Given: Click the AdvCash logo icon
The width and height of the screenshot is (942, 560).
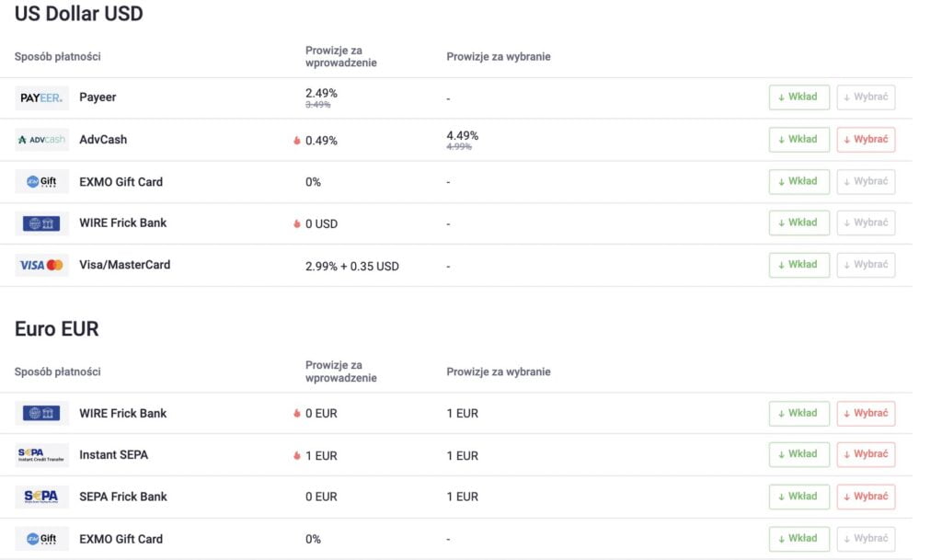Looking at the screenshot, I should point(41,140).
